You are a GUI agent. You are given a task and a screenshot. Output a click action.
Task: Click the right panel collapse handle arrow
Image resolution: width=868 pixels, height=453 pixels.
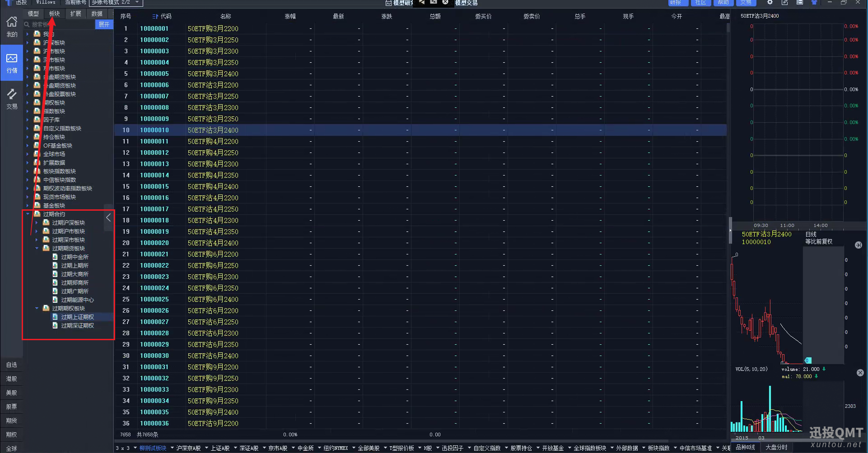tap(730, 230)
